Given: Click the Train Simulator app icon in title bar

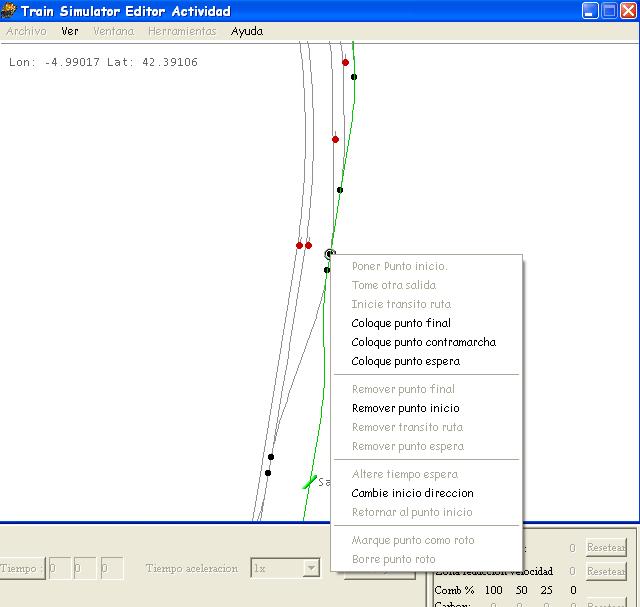Looking at the screenshot, I should 9,12.
